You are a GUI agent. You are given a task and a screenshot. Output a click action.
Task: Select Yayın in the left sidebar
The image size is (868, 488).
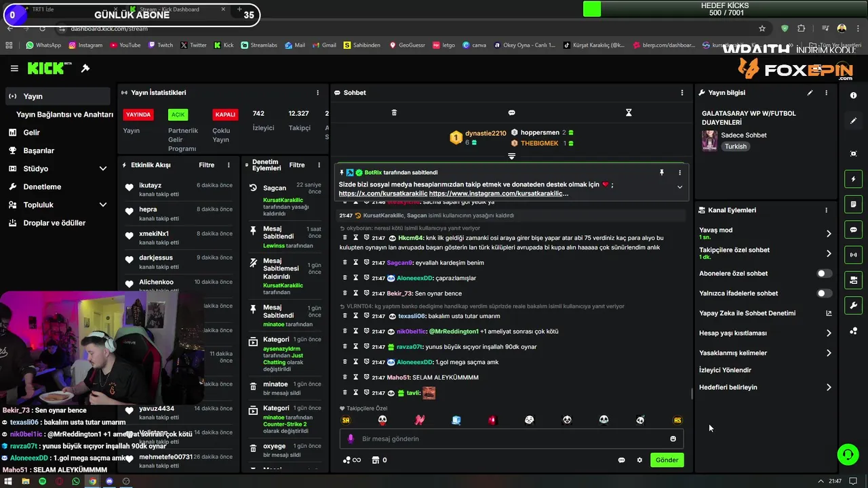pyautogui.click(x=57, y=96)
